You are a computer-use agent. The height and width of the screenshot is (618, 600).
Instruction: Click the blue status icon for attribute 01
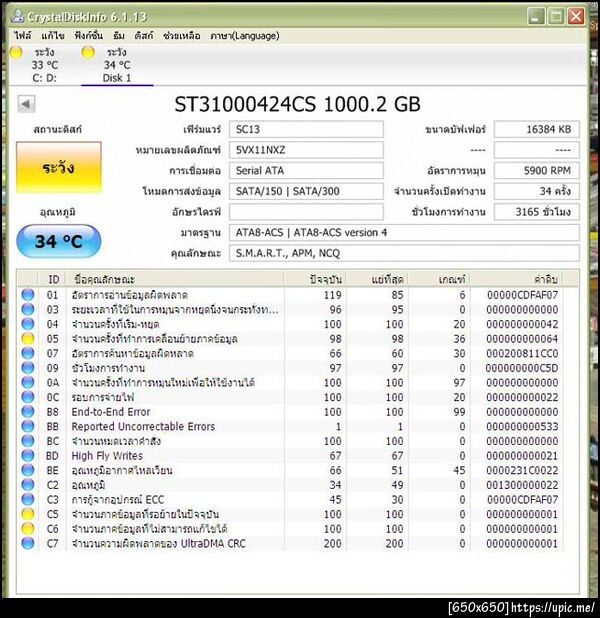point(28,295)
